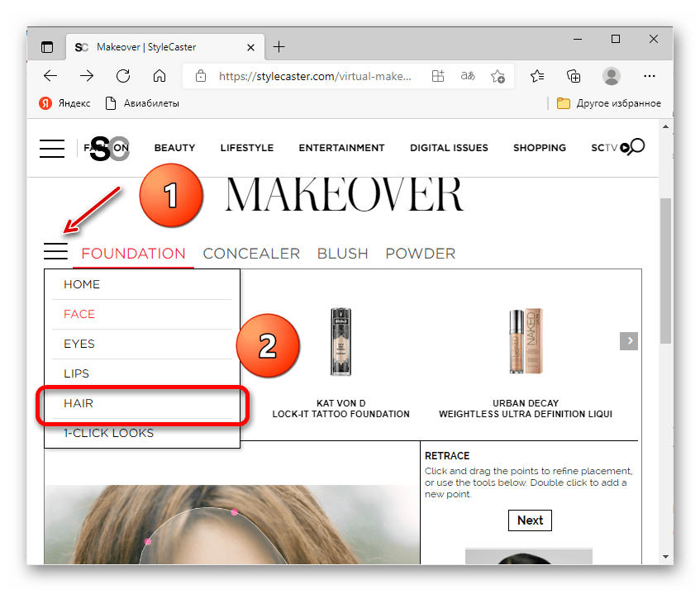
Task: Select the Urban Decay Naked foundation
Action: point(526,341)
